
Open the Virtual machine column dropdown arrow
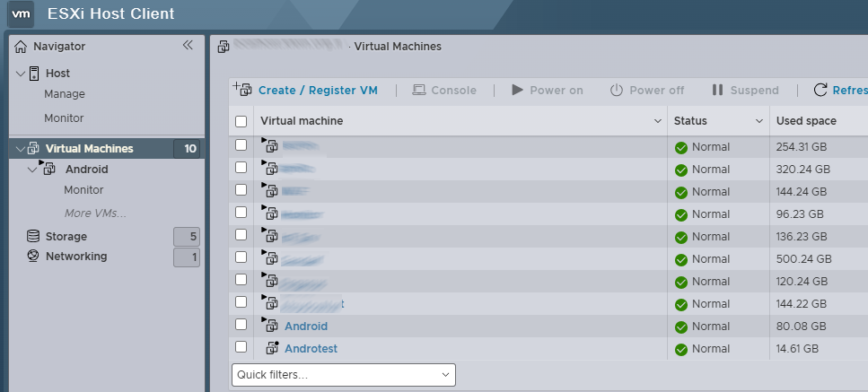point(658,121)
